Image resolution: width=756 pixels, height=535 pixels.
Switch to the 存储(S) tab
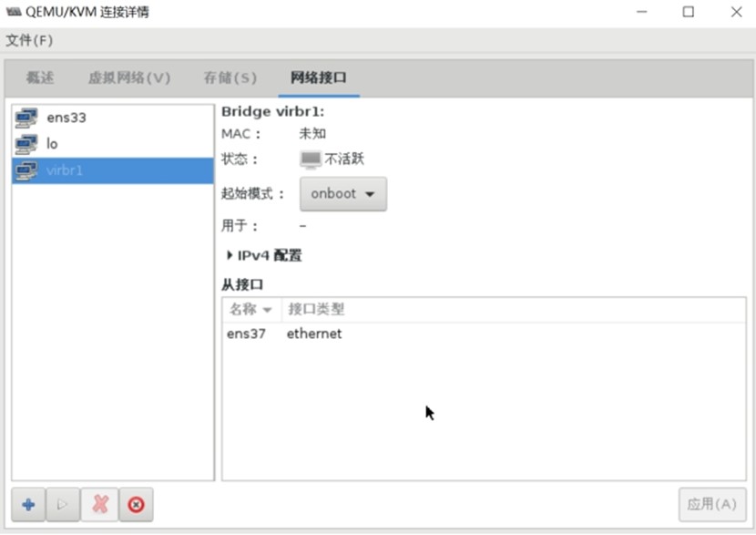(x=230, y=78)
